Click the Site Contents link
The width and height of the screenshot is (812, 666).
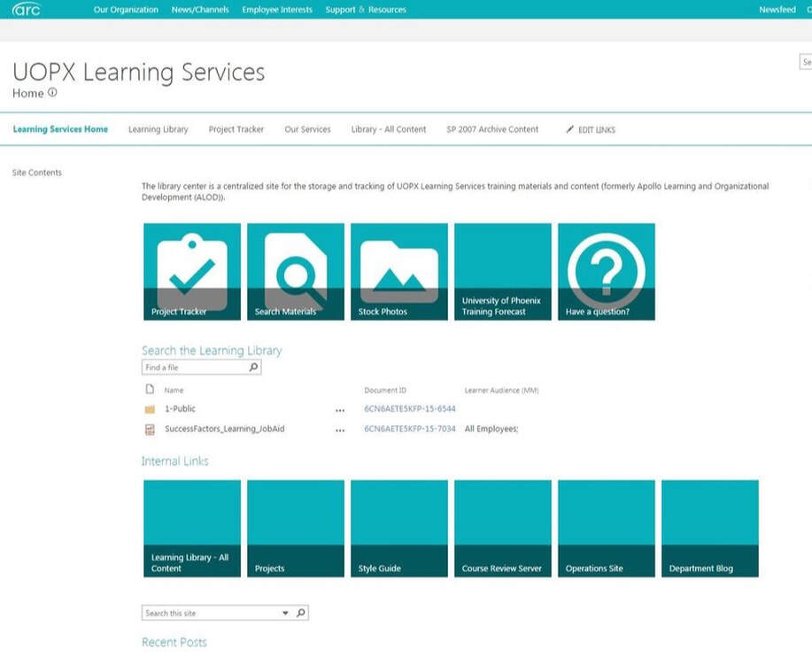37,173
